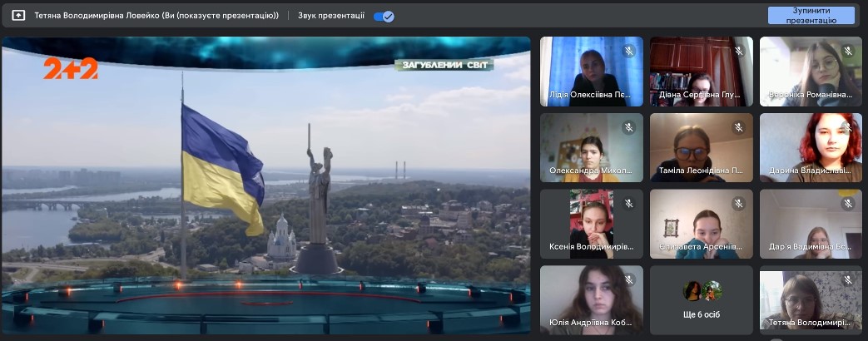Click muted mic icon on Олександра Микол. tile

tap(629, 127)
